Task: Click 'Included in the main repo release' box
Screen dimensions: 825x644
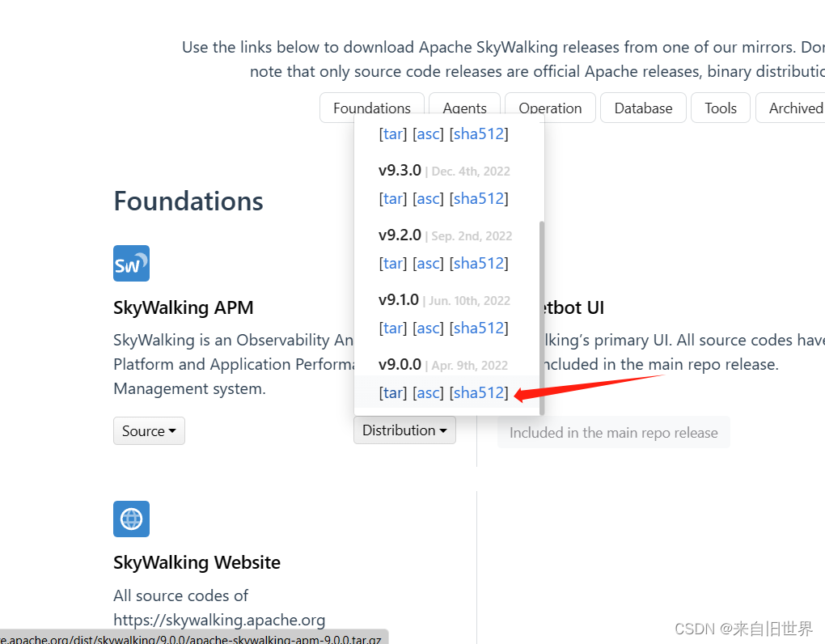Action: pos(613,433)
